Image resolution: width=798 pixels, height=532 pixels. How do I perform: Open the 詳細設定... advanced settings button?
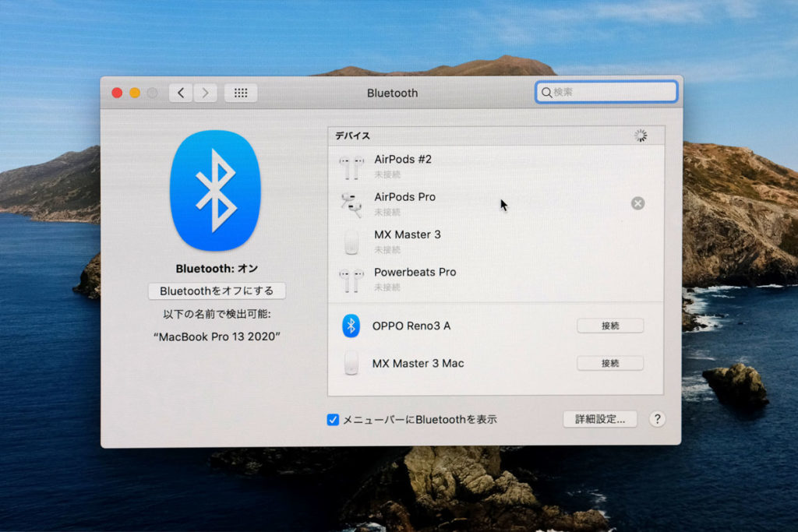(600, 419)
